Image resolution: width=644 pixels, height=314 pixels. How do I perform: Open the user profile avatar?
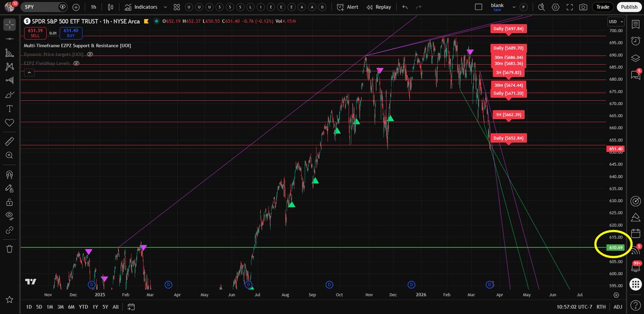click(9, 6)
